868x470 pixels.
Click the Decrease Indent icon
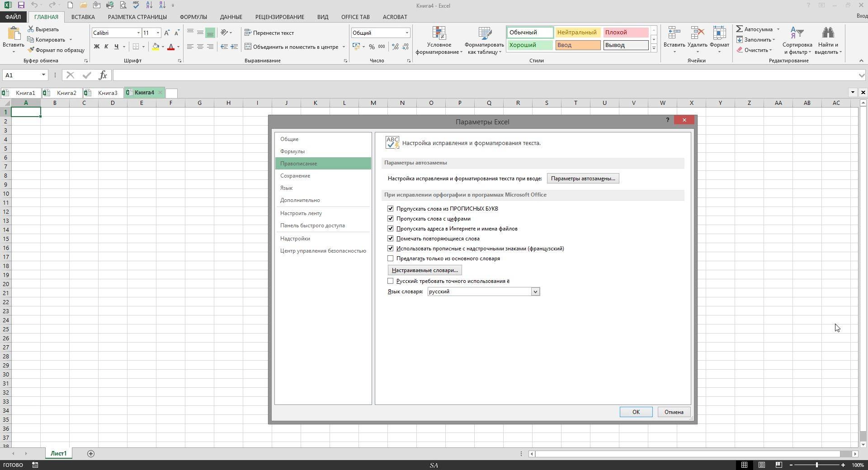point(224,47)
